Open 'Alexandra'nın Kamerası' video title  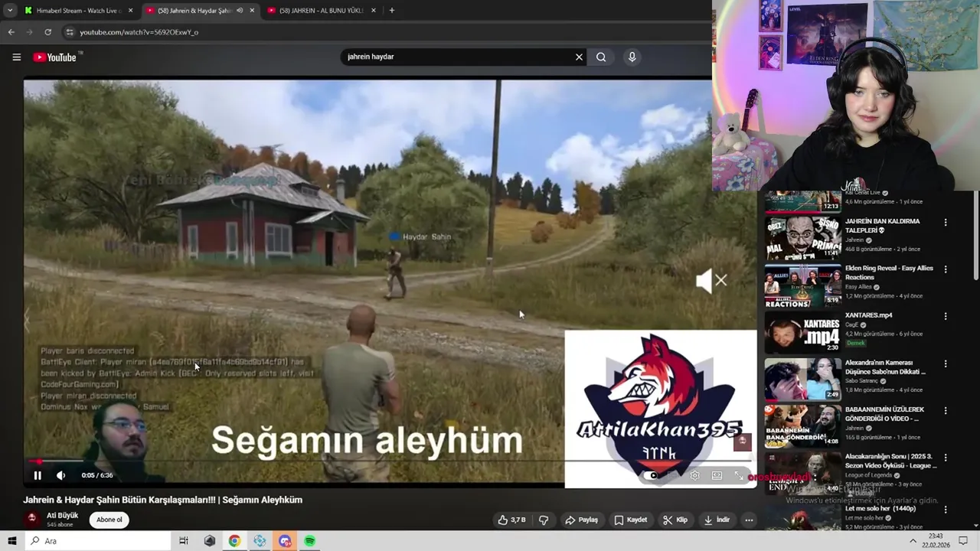pos(885,367)
